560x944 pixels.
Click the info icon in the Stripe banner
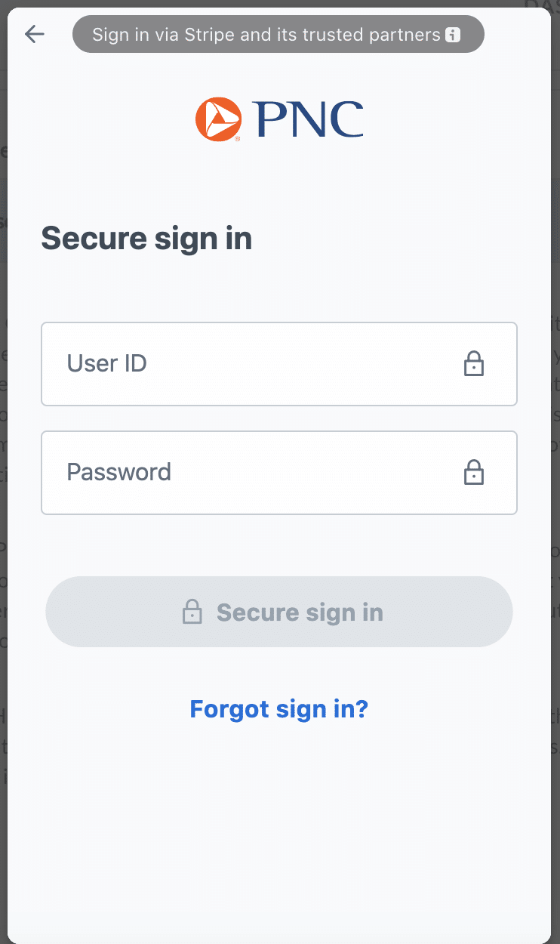[x=453, y=35]
